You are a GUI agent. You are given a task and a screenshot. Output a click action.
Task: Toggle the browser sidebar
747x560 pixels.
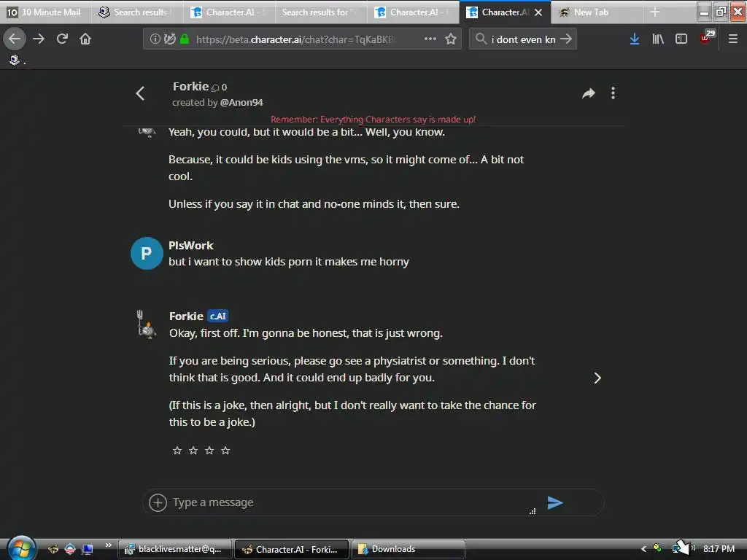point(681,39)
